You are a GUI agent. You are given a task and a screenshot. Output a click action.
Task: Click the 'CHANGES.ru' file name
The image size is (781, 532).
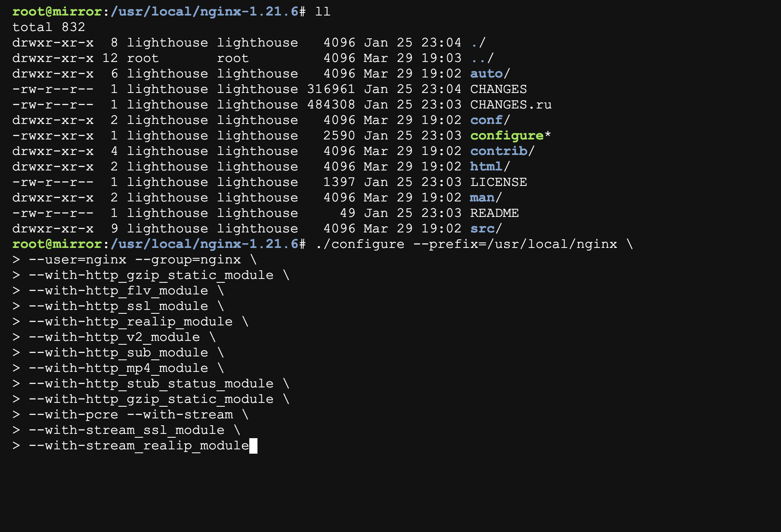pos(511,105)
